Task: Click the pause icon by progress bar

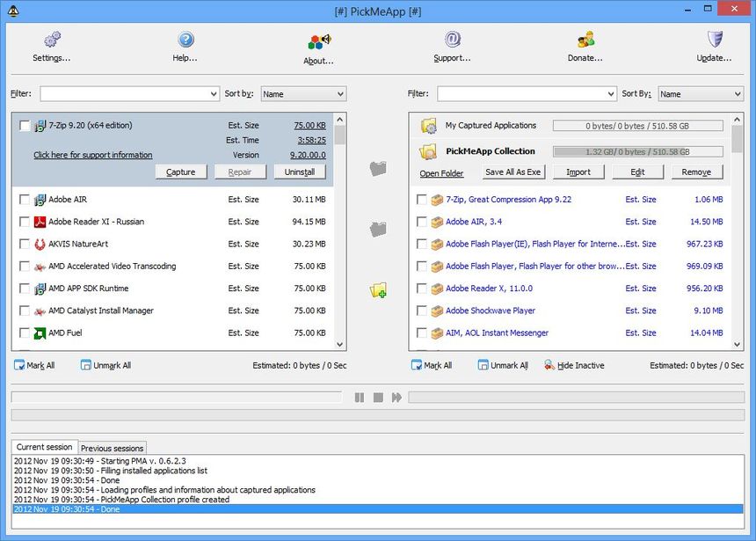Action: pos(360,398)
